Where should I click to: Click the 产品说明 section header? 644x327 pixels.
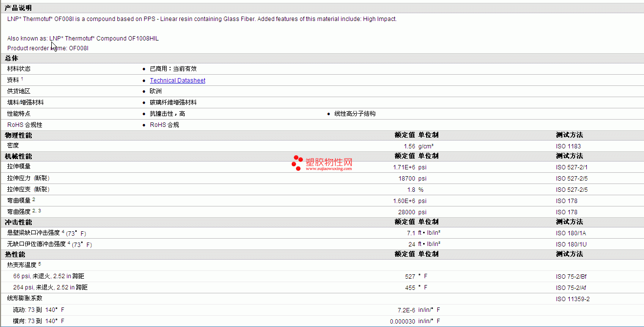point(18,8)
